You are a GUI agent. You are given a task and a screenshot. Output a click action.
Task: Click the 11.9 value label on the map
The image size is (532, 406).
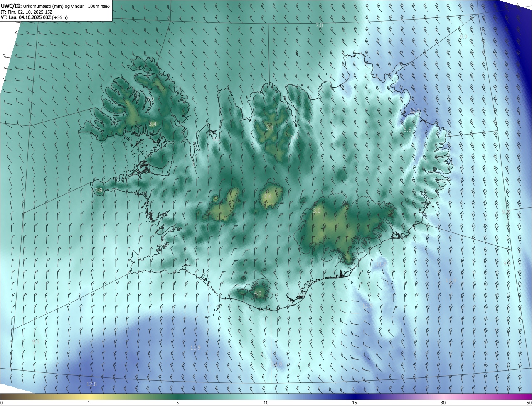click(x=195, y=347)
